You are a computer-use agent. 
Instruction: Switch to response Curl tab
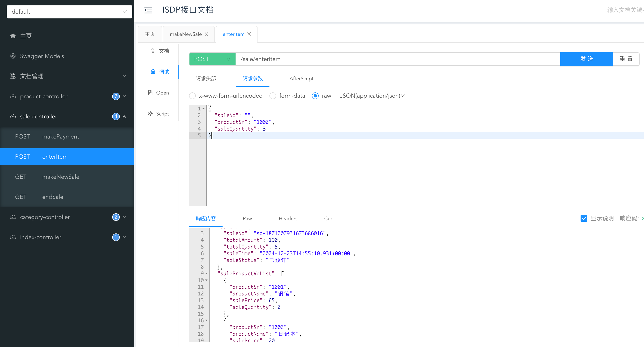[329, 218]
